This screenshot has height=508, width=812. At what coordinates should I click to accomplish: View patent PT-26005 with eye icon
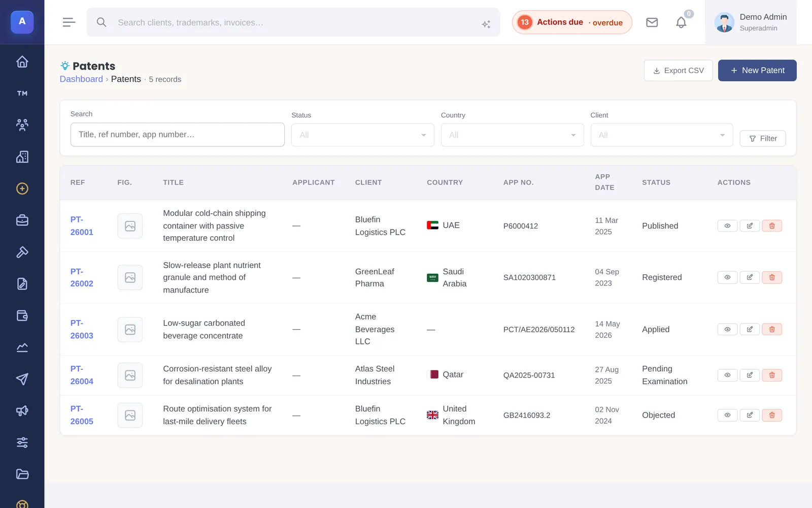[727, 415]
